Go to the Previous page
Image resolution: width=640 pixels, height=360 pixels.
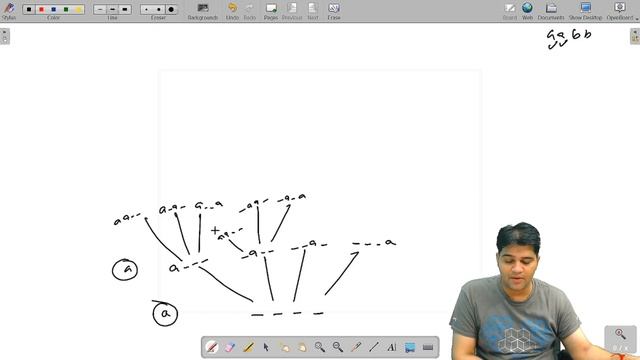(292, 11)
